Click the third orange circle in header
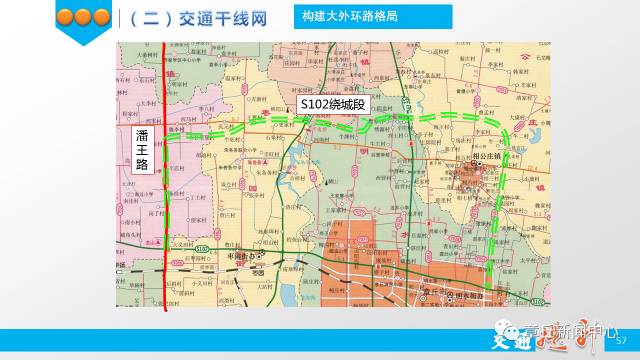This screenshot has width=640, height=360. (x=102, y=17)
